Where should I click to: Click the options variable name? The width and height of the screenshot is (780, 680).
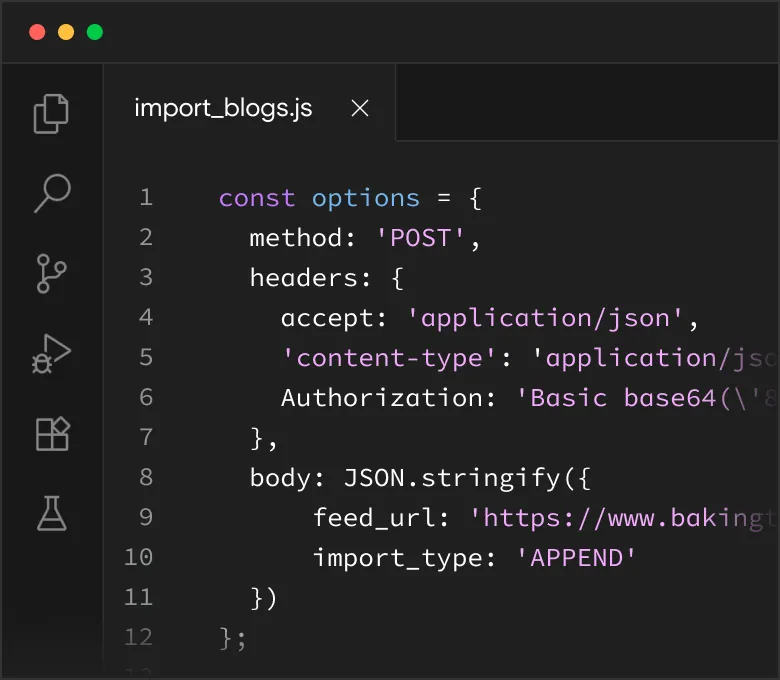click(365, 198)
